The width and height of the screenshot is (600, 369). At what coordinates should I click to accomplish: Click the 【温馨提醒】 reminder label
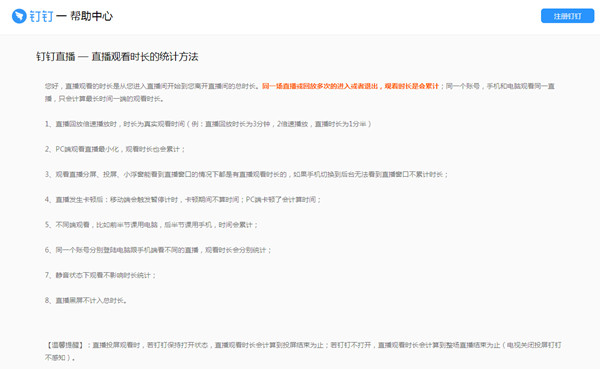click(64, 345)
